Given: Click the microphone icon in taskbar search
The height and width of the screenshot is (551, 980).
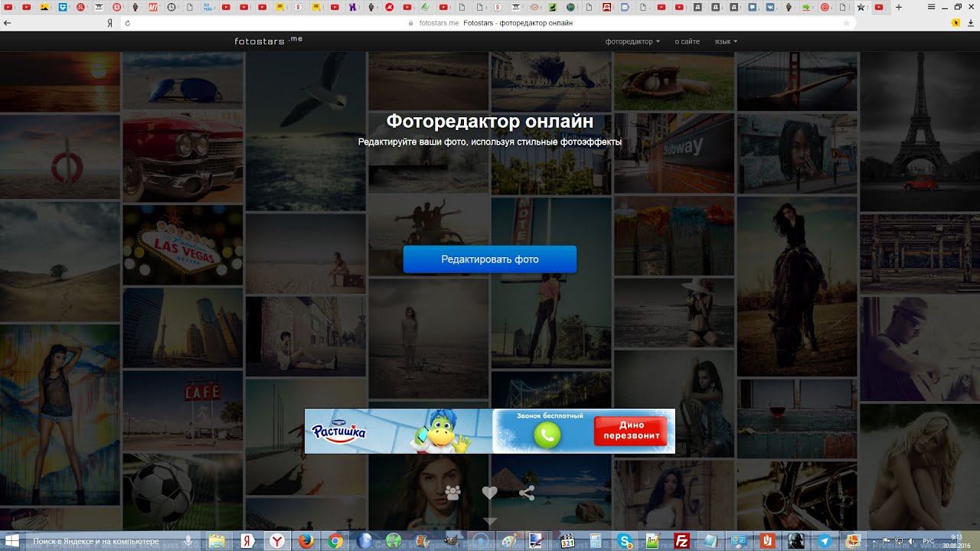Looking at the screenshot, I should 188,541.
